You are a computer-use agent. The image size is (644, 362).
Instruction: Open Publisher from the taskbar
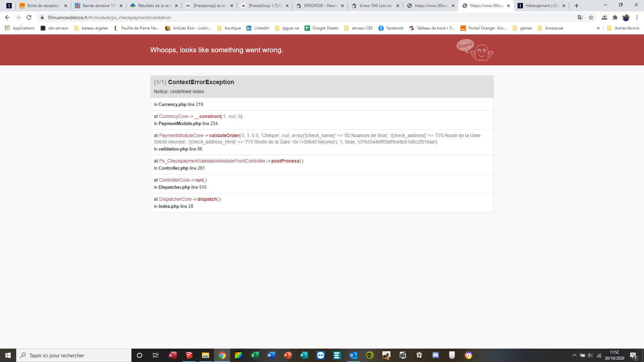point(304,355)
